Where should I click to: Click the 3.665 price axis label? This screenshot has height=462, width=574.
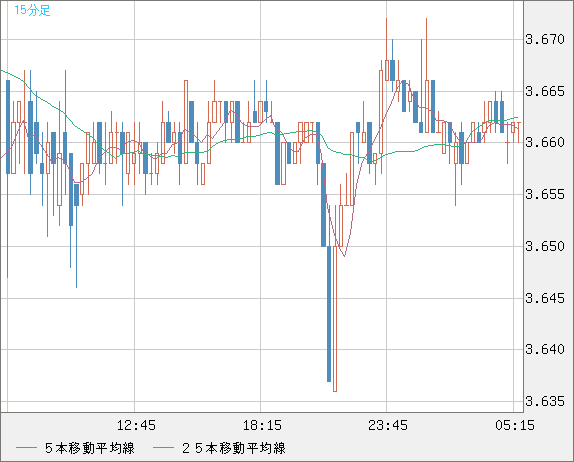tap(545, 91)
